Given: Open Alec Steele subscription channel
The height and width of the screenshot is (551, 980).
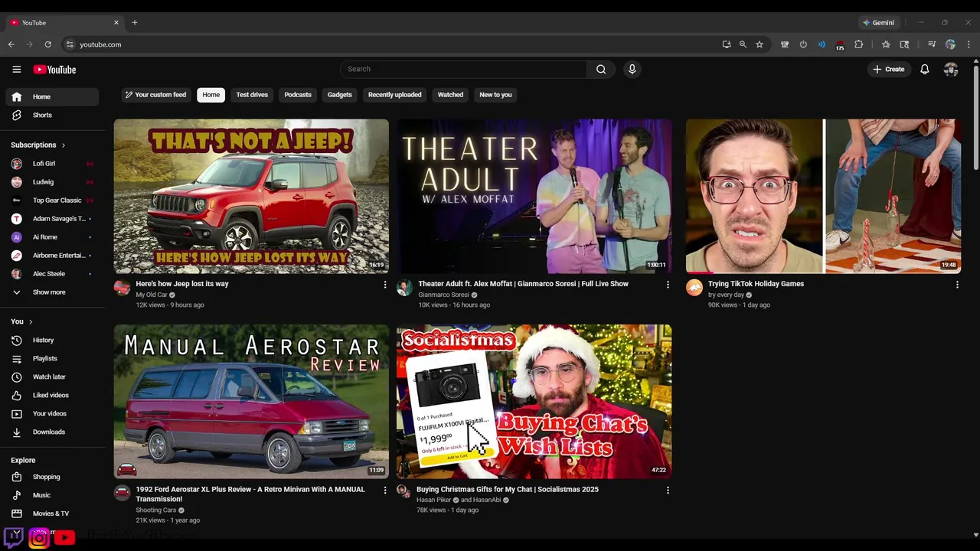Looking at the screenshot, I should coord(52,274).
